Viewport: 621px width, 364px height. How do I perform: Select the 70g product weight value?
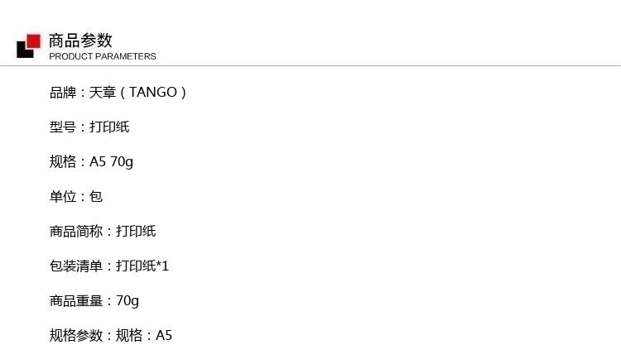(x=128, y=301)
